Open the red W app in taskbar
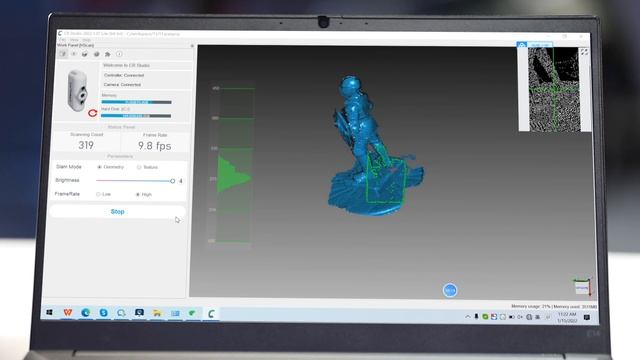This screenshot has width=640, height=360. coord(68,312)
